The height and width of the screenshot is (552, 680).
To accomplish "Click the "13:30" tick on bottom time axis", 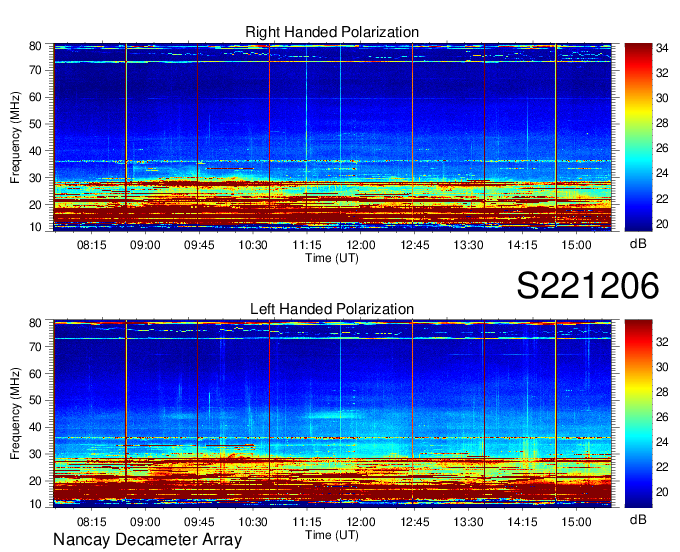I will coord(468,522).
